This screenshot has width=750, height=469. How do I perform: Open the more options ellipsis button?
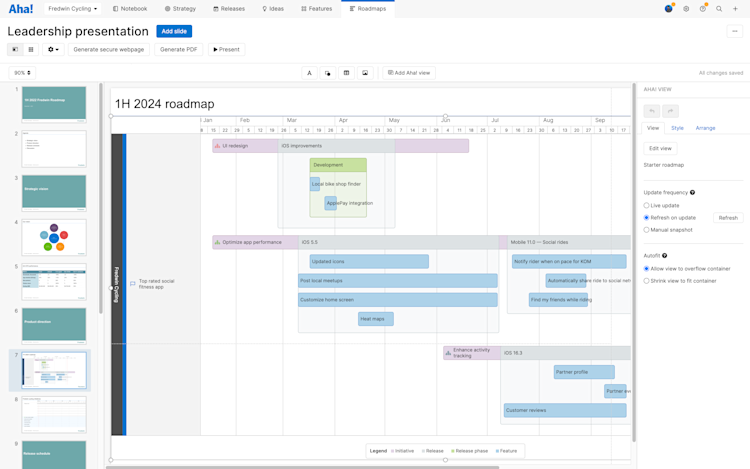click(735, 31)
